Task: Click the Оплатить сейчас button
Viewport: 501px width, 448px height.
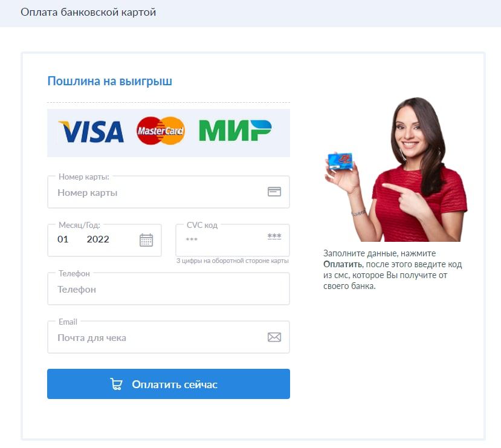Action: point(169,384)
